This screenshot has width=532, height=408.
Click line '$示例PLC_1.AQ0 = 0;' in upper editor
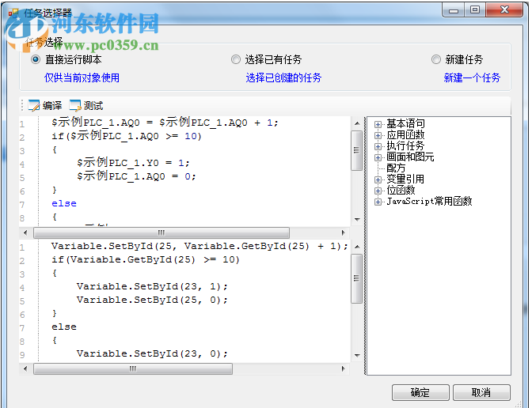136,176
